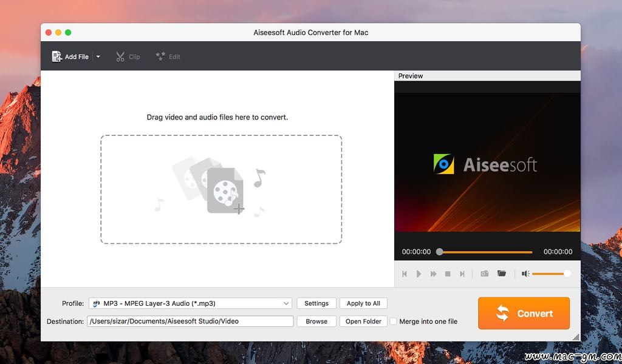Click Apply to All button

click(363, 303)
